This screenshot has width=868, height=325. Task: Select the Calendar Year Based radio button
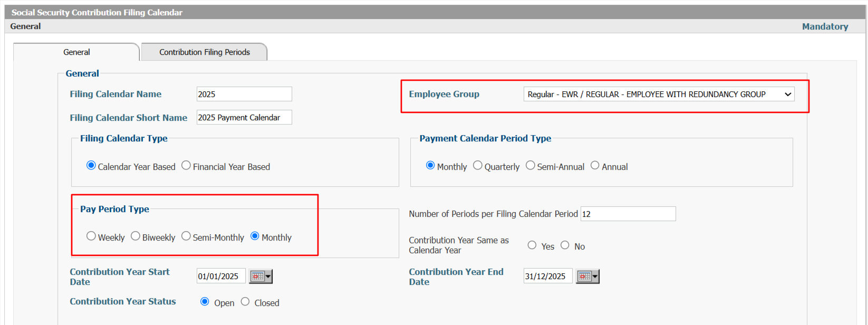click(x=91, y=166)
